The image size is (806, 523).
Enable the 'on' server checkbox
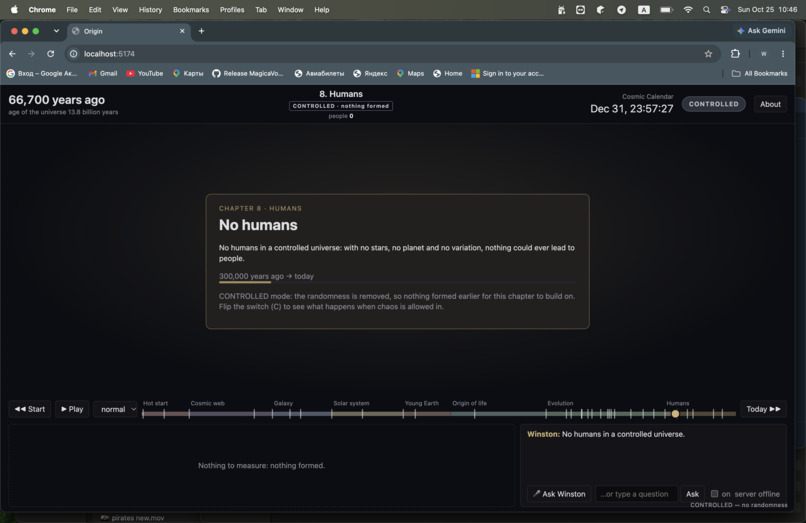pyautogui.click(x=714, y=494)
